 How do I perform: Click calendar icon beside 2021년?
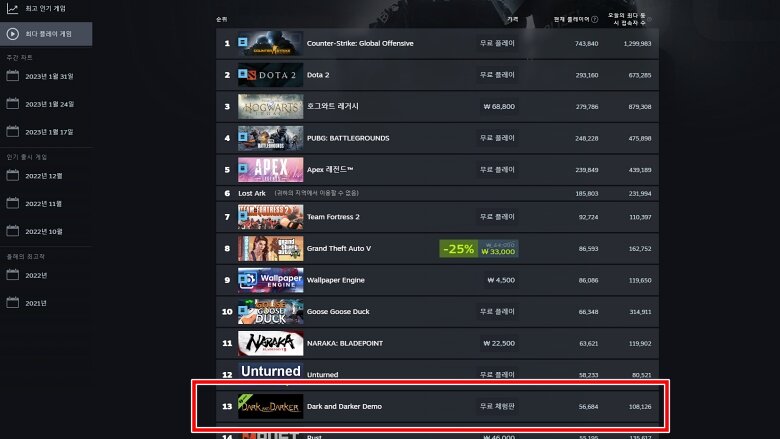click(x=12, y=303)
